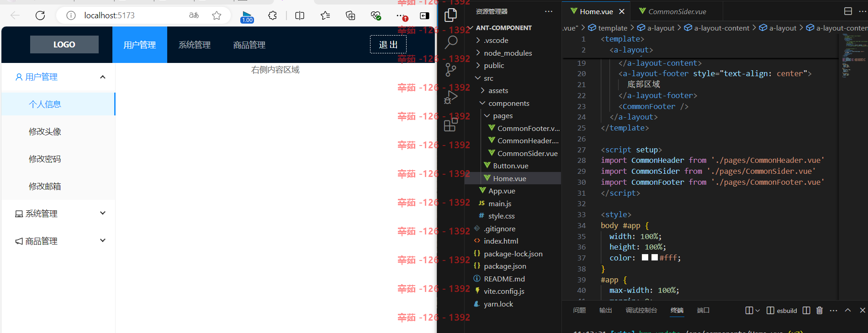Switch to 调试控制台 panel tab
The height and width of the screenshot is (333, 868).
[641, 310]
